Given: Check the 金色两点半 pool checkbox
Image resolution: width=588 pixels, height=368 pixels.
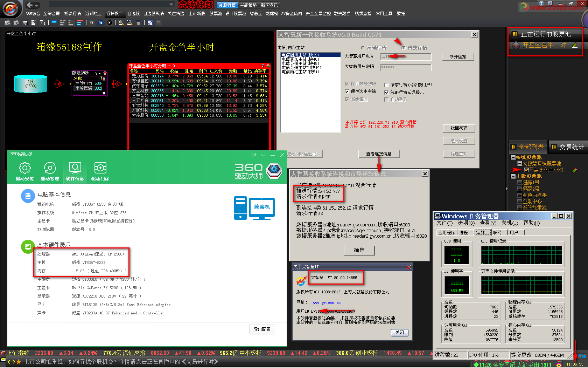Looking at the screenshot, I should click(x=520, y=195).
